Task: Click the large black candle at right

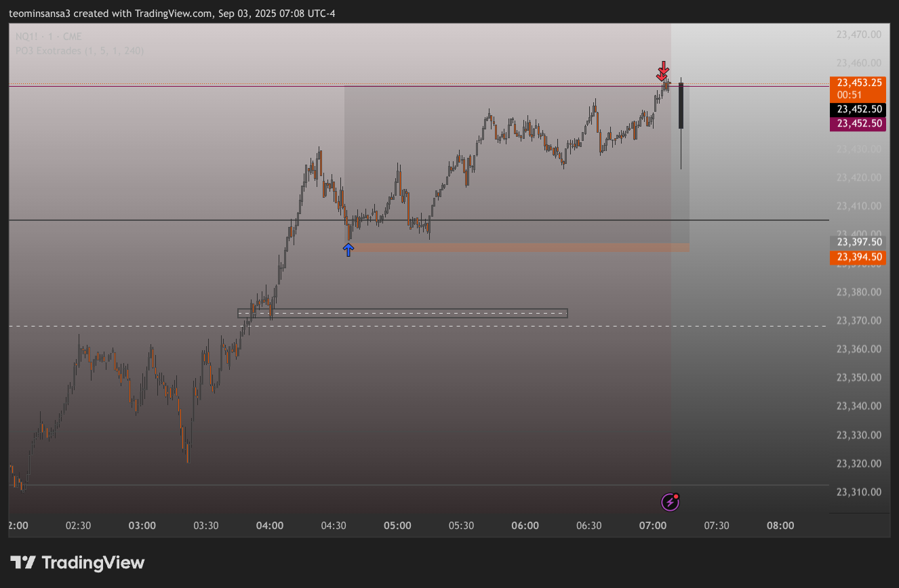Action: tap(681, 106)
